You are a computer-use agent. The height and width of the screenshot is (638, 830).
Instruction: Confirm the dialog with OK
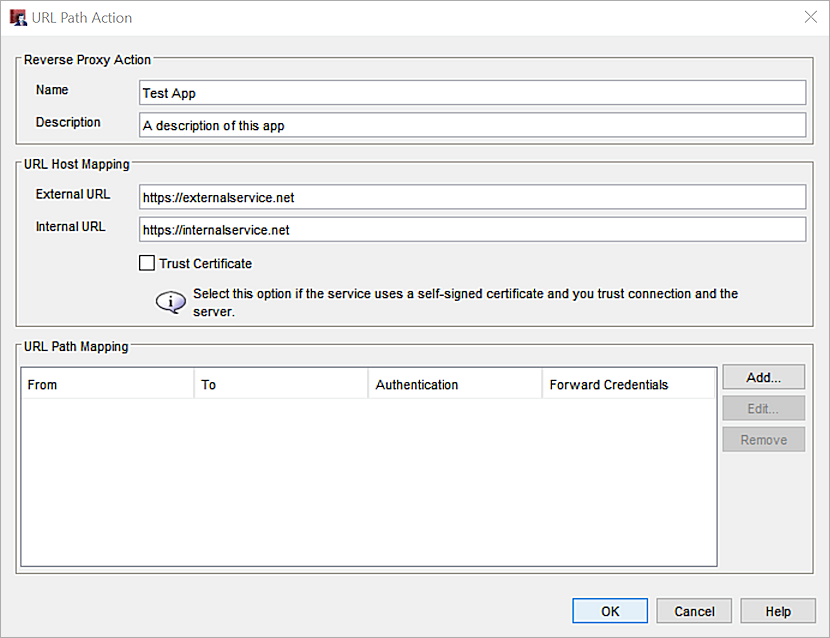[x=610, y=611]
